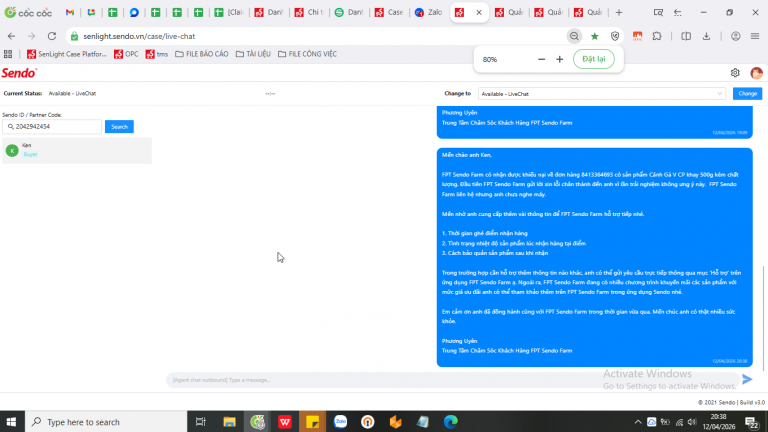Image resolution: width=768 pixels, height=432 pixels.
Task: Toggle the split view sidebar icon
Action: pyautogui.click(x=686, y=36)
